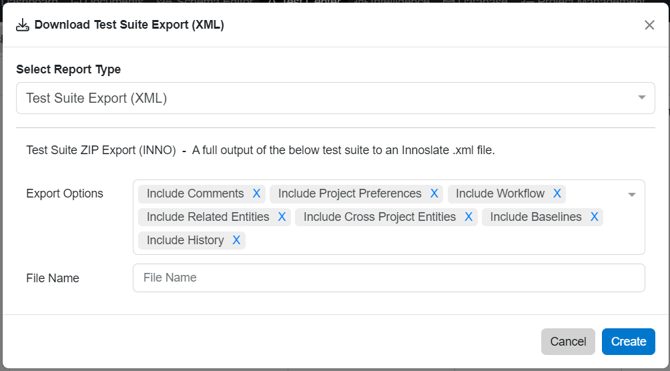Click the File Name label text
The height and width of the screenshot is (371, 670).
53,278
